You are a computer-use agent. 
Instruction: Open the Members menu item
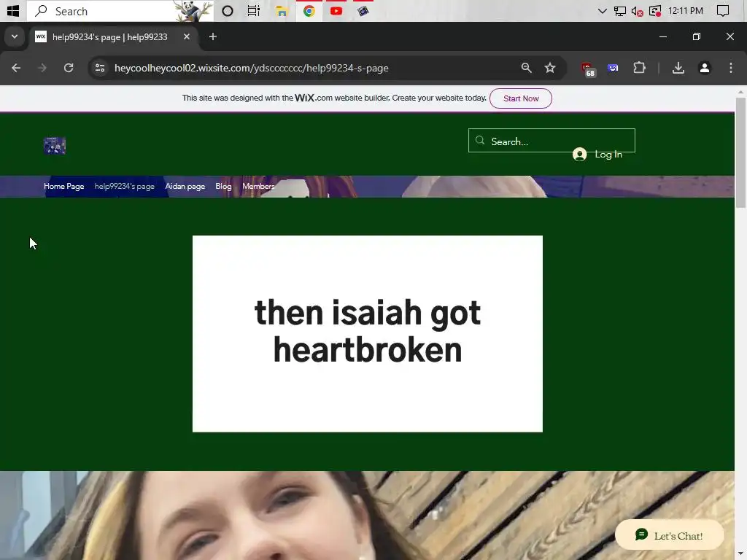click(258, 186)
